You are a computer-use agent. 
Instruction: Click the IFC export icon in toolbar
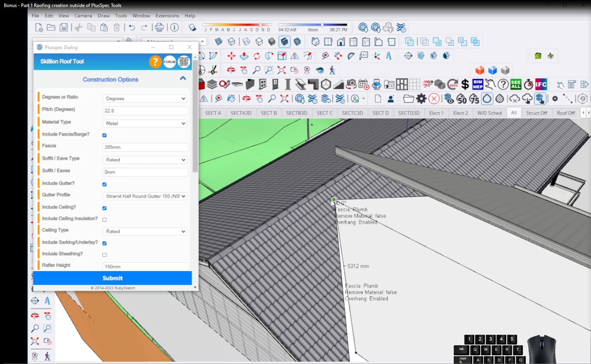541,84
